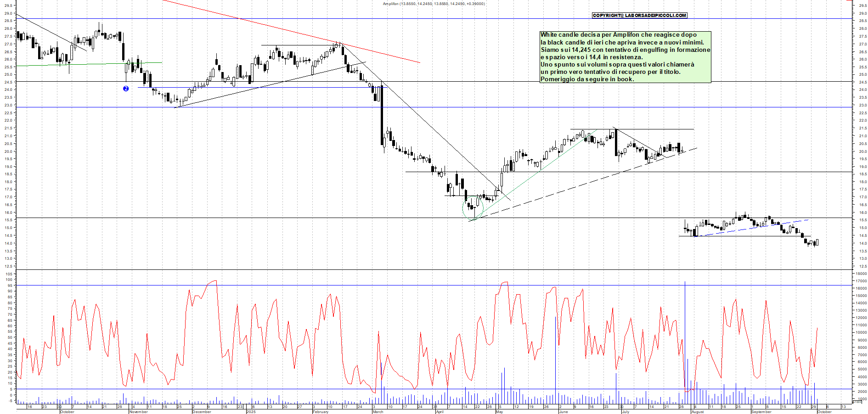Click the March label on time axis
The image size is (868, 414).
[378, 412]
